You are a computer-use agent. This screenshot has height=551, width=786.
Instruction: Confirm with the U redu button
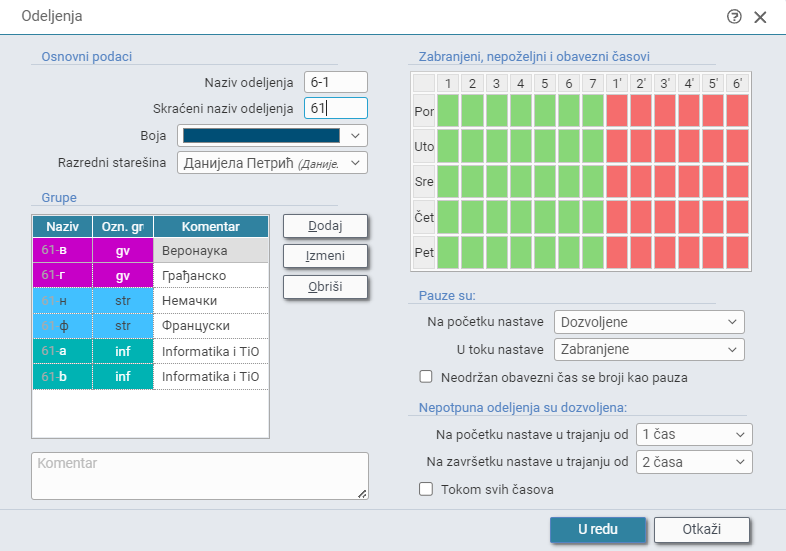tap(598, 529)
